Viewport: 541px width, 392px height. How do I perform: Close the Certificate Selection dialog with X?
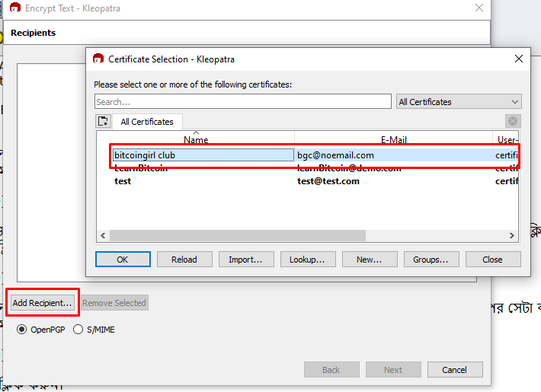coord(519,59)
